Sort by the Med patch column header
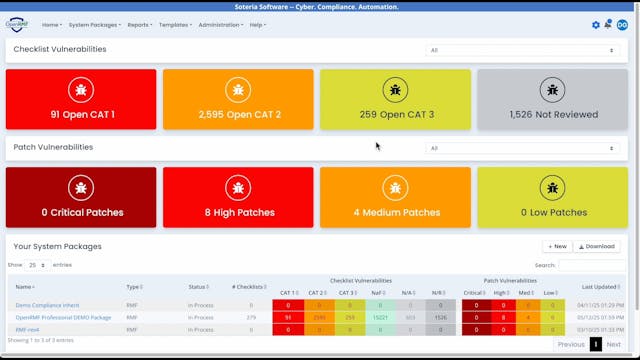640x360 pixels. 526,293
